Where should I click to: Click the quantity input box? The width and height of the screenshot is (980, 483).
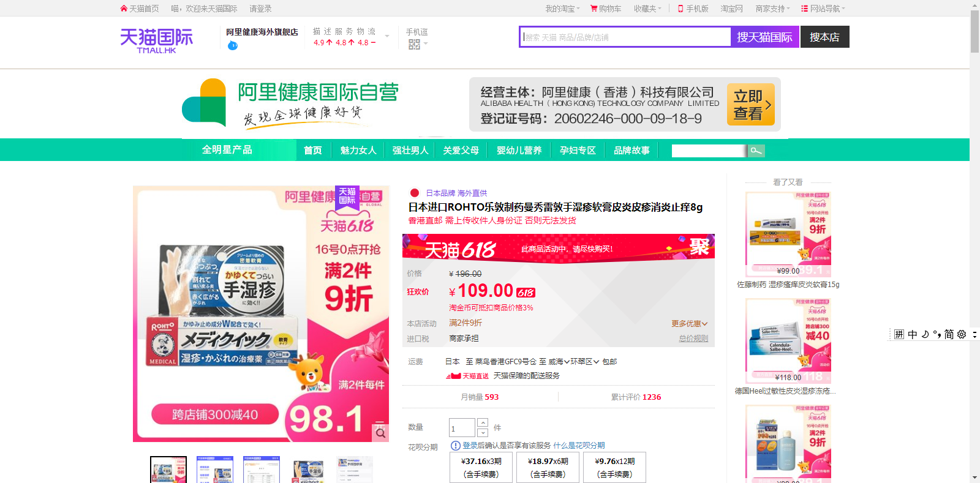[x=462, y=428]
